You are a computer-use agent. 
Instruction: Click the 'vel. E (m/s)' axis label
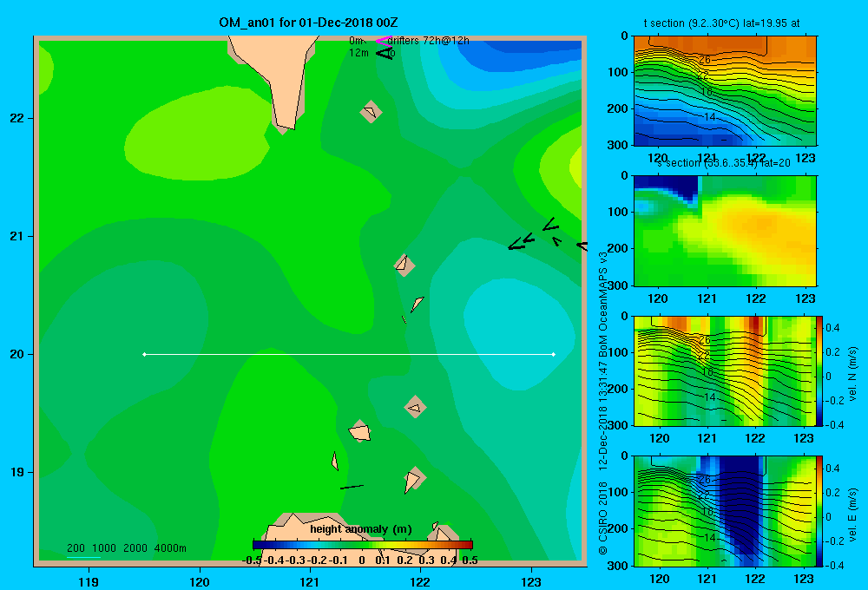pos(852,515)
